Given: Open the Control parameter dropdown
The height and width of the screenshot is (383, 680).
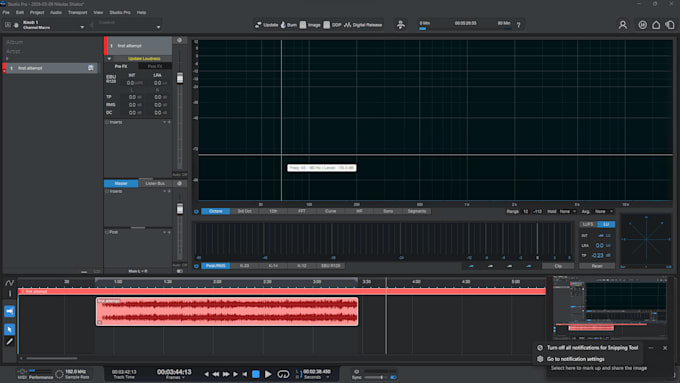Looking at the screenshot, I should pyautogui.click(x=158, y=27).
